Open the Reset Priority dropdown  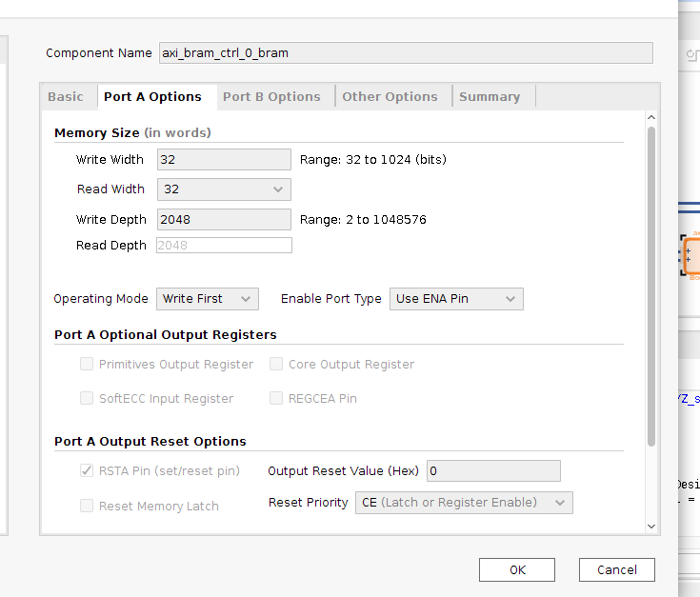[x=464, y=503]
